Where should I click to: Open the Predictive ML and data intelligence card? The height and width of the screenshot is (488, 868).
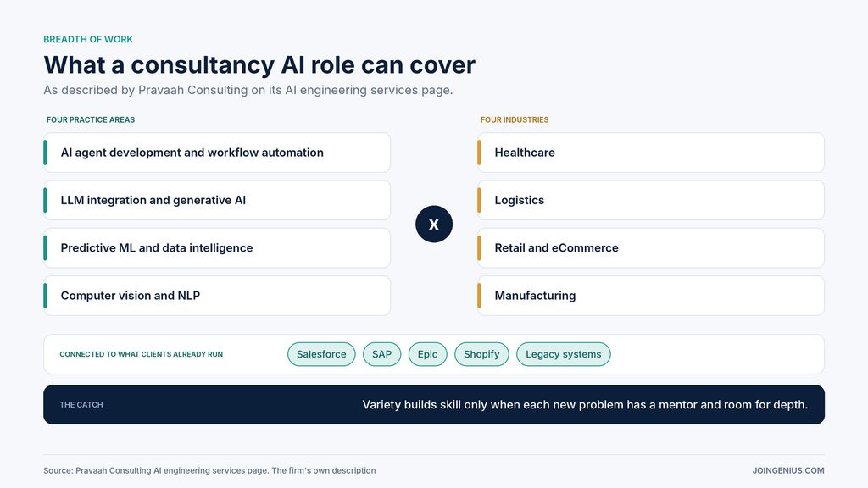(x=217, y=248)
